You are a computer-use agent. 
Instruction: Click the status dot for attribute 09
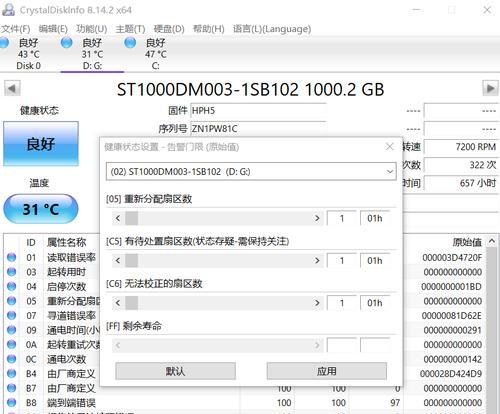point(11,330)
